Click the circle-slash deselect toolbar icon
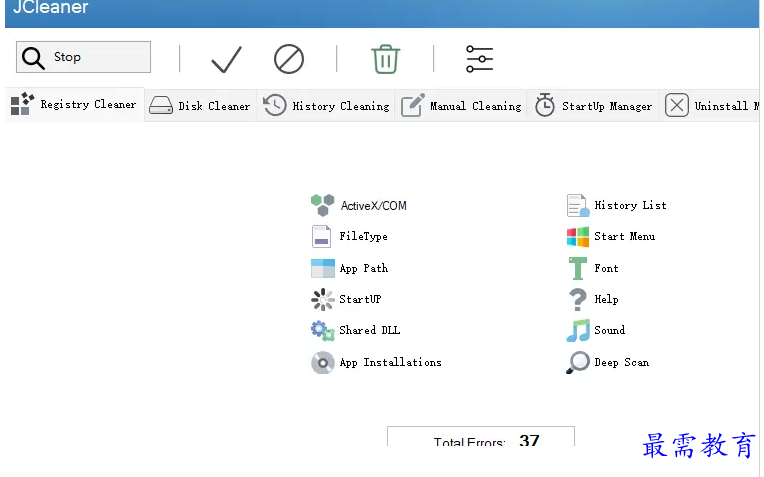The image size is (764, 477). 289,59
